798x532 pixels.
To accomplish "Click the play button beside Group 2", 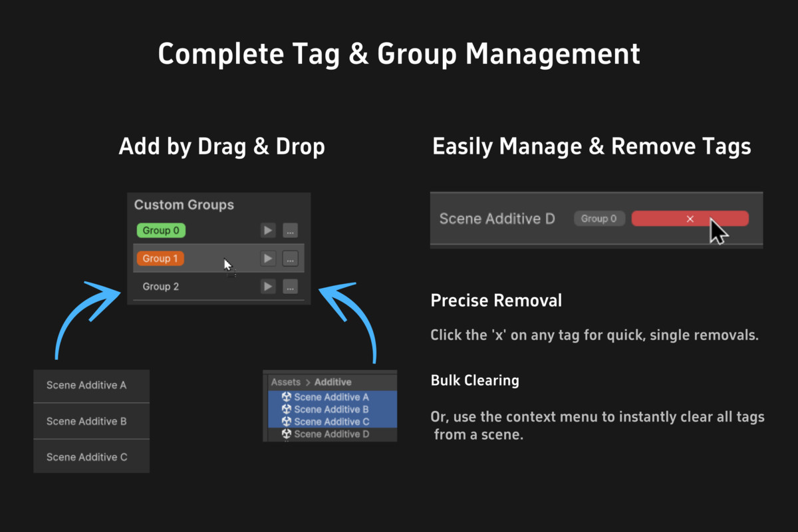I will [x=267, y=287].
